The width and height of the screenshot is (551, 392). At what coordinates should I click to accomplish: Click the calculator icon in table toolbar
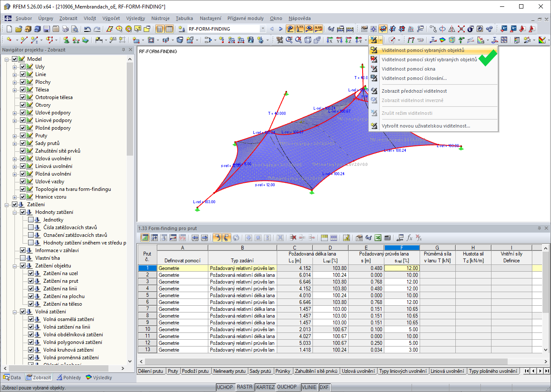click(387, 238)
